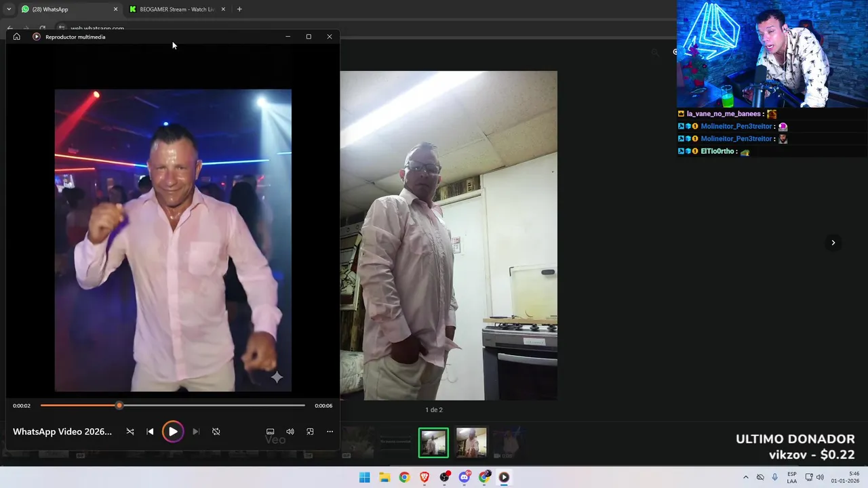This screenshot has width=868, height=488.
Task: Open Windows Start menu
Action: click(x=364, y=477)
